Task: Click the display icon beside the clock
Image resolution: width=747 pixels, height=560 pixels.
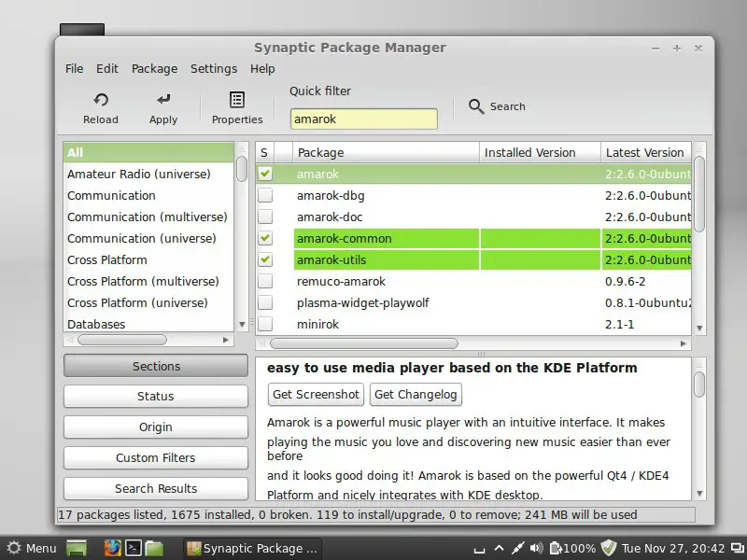Action: (738, 548)
